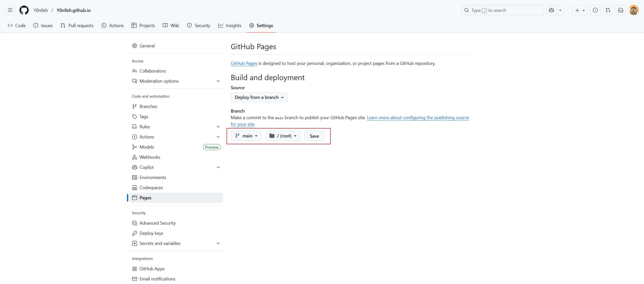Click the search magnifier icon
Viewport: 644px width, 284px height.
[467, 10]
